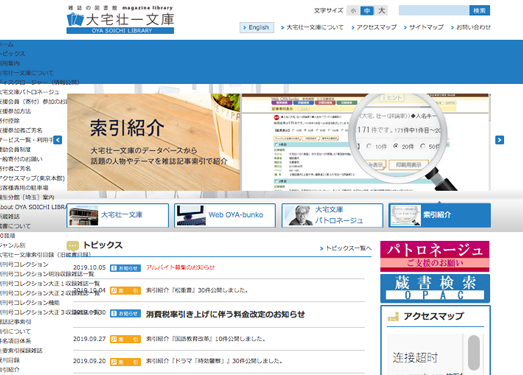Click the 连接超时 text in the map frame
Screen dimensions: 523x375
pyautogui.click(x=415, y=358)
